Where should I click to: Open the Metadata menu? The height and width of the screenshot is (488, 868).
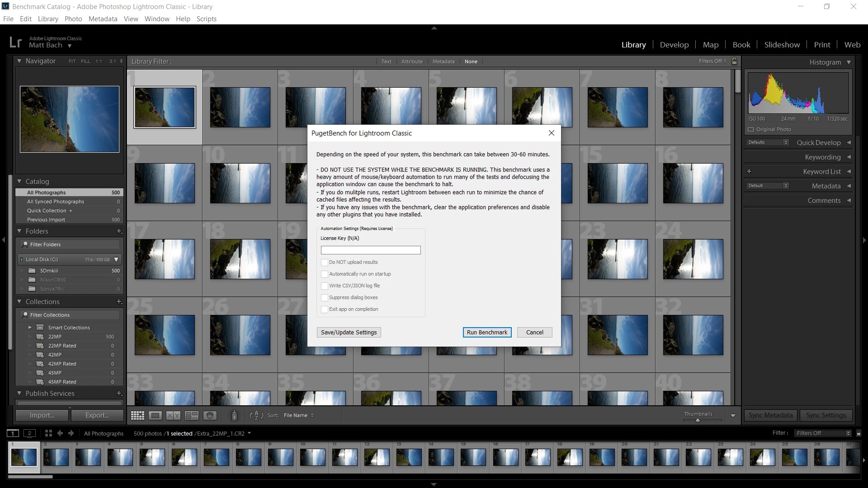coord(103,19)
